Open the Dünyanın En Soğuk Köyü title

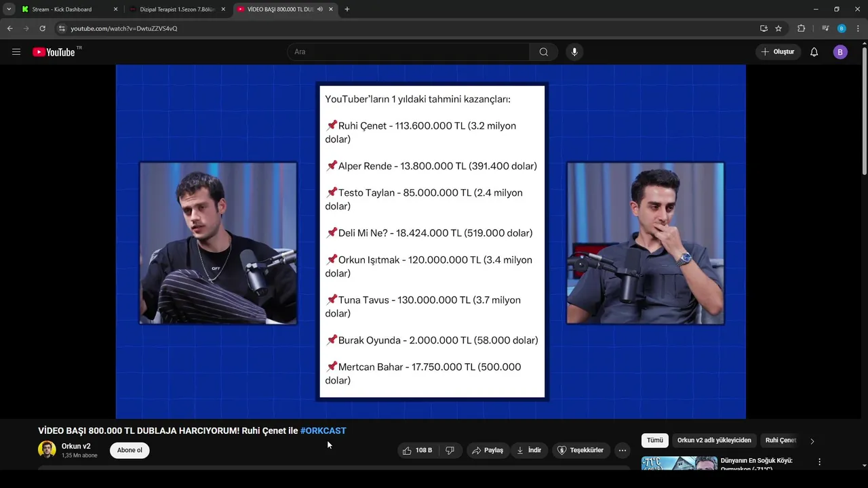click(757, 464)
